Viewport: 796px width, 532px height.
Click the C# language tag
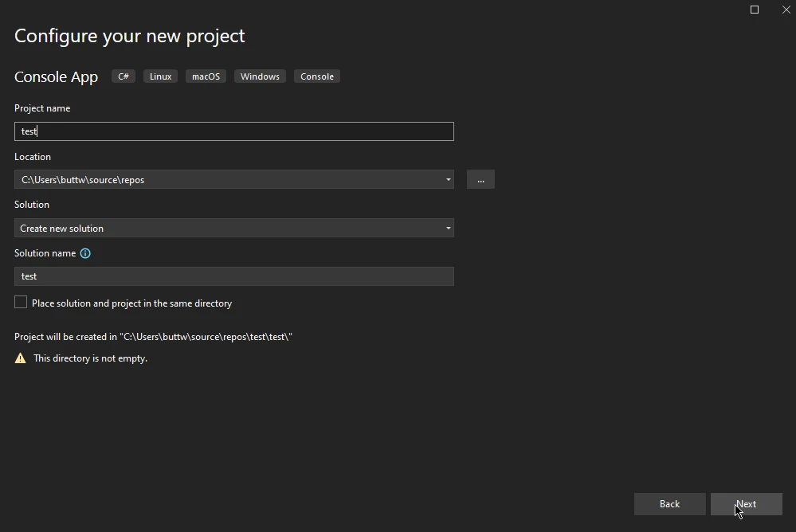[x=124, y=76]
